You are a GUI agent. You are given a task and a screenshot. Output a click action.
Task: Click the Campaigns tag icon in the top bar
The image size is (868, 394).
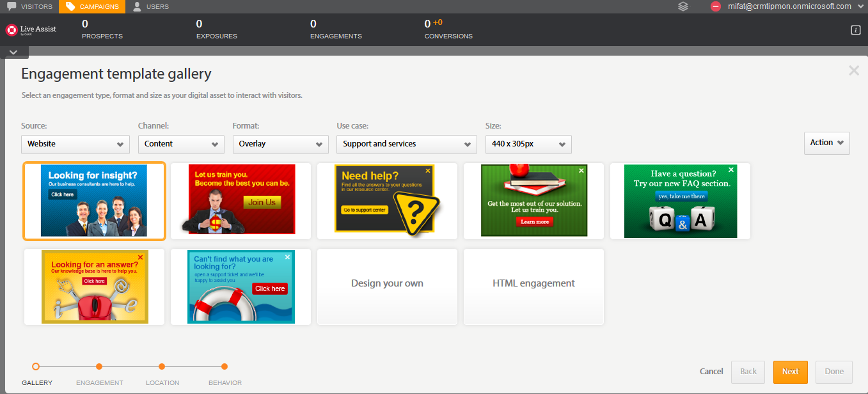click(69, 6)
